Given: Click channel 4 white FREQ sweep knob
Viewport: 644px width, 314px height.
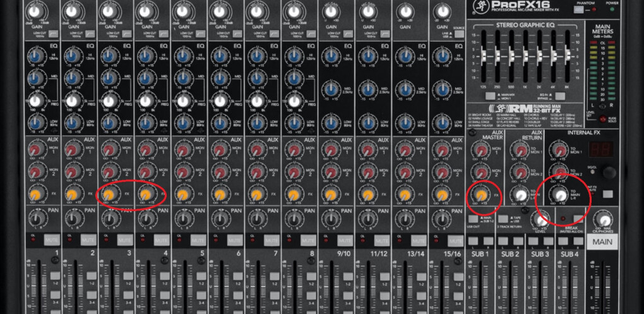Looking at the screenshot, I should (146, 100).
